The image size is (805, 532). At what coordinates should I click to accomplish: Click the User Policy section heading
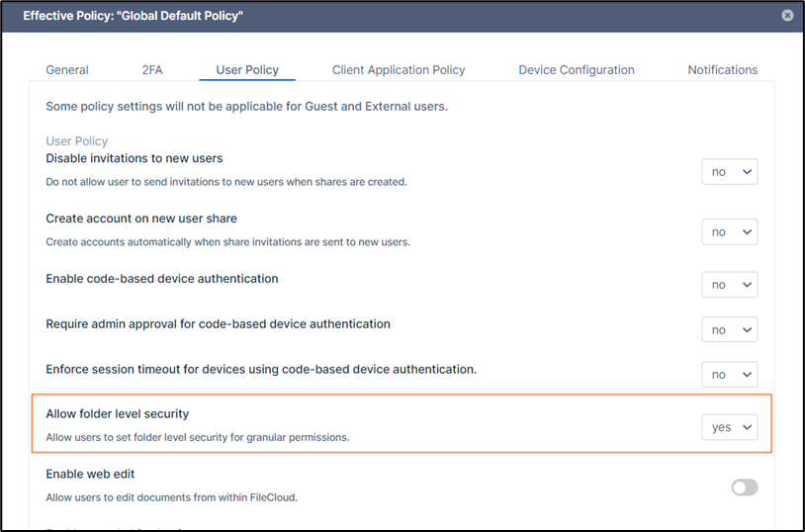click(x=76, y=141)
